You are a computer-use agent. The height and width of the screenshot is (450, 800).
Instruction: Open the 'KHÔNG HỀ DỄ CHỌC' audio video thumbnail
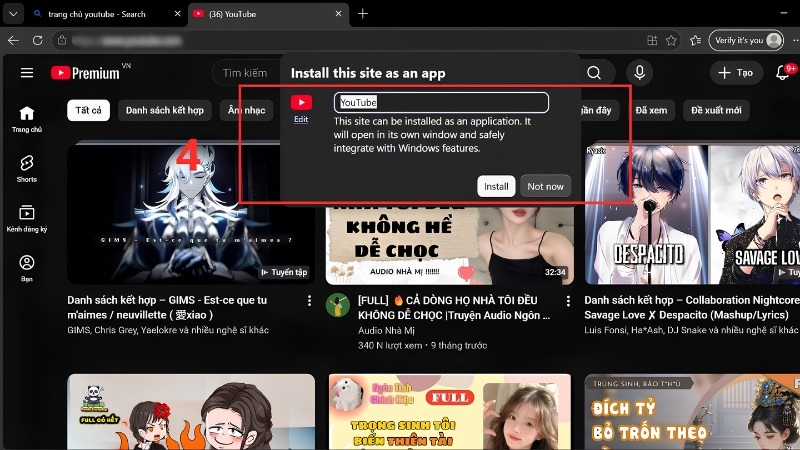450,245
